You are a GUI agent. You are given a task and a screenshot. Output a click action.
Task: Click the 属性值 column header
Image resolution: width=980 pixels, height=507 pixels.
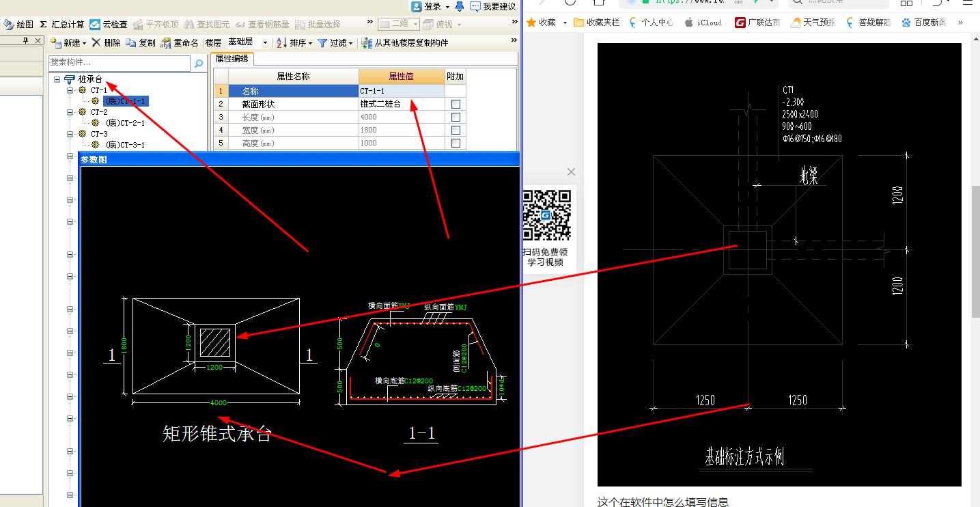click(402, 77)
